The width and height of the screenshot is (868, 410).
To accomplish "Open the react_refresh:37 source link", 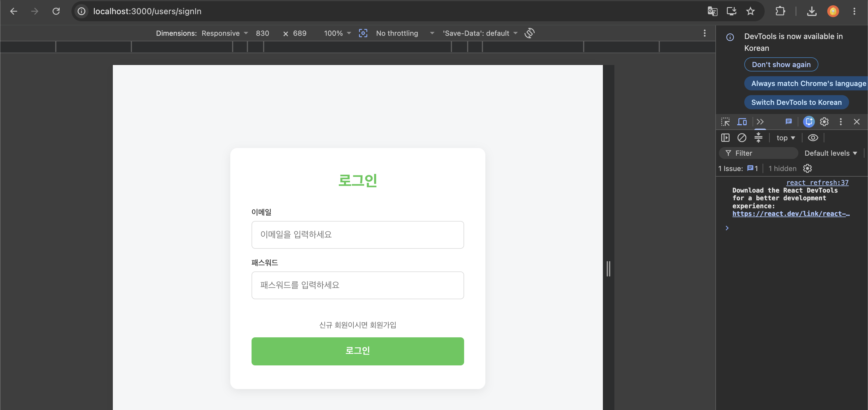I will coord(817,183).
